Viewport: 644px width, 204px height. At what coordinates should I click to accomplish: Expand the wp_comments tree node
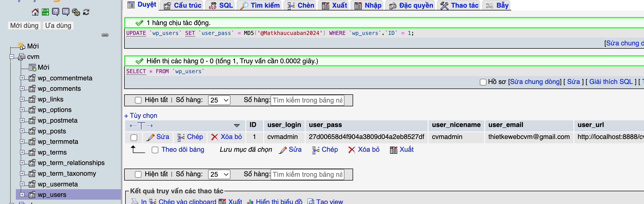pos(22,88)
